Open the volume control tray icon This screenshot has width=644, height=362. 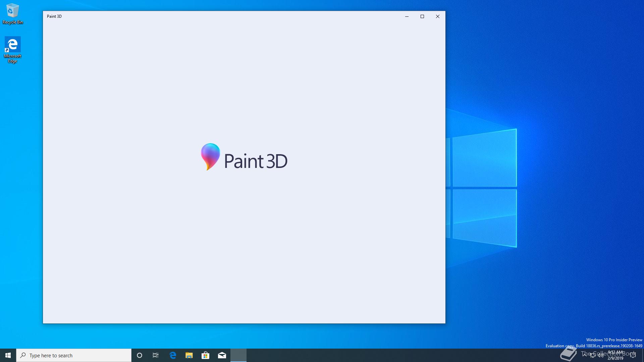601,355
